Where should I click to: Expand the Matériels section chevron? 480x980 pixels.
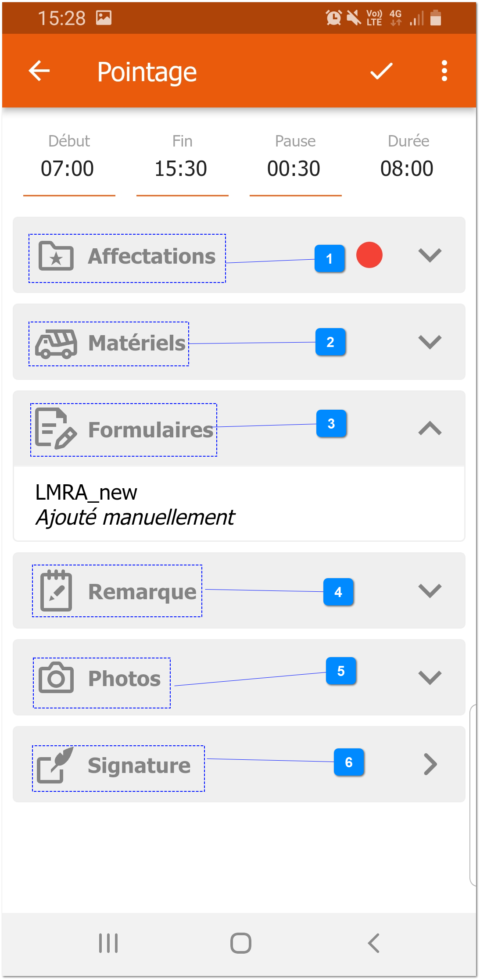tap(430, 342)
